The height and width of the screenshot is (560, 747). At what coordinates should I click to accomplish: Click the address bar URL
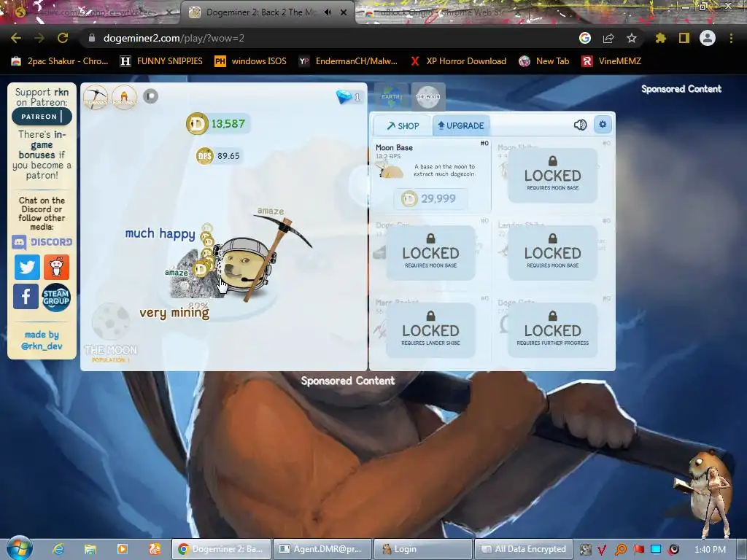click(174, 38)
